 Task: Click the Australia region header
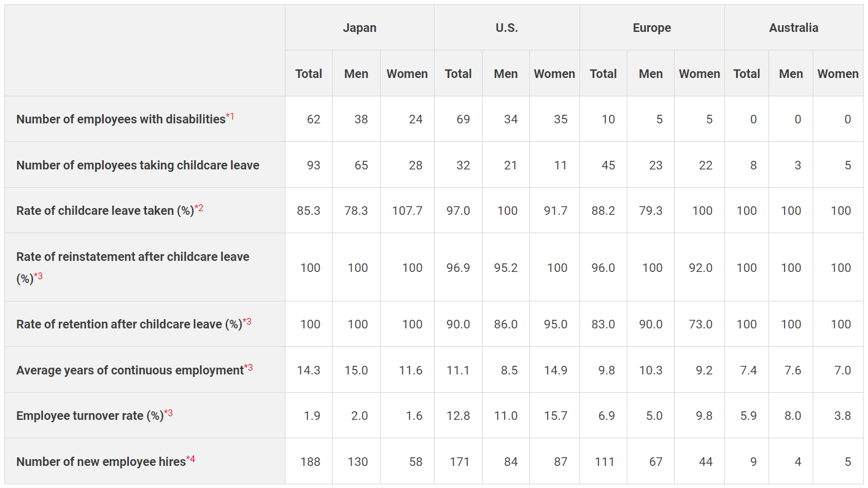(x=793, y=28)
